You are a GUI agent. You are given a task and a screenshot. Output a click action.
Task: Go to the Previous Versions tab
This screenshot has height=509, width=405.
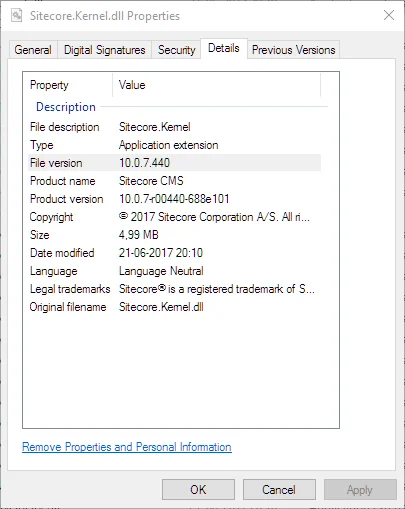click(293, 50)
